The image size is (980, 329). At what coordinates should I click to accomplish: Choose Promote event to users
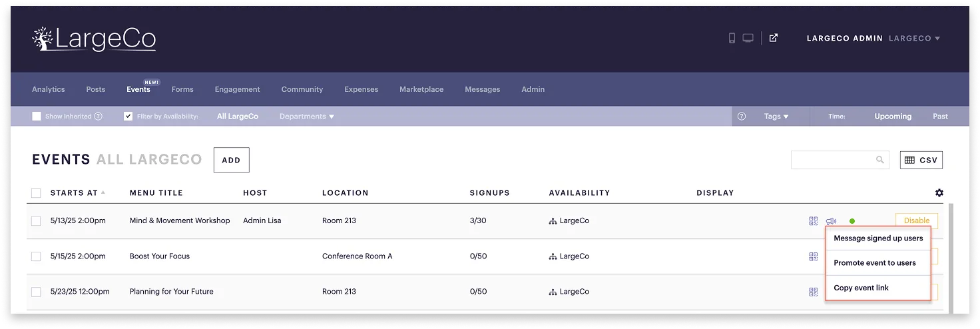click(878, 263)
